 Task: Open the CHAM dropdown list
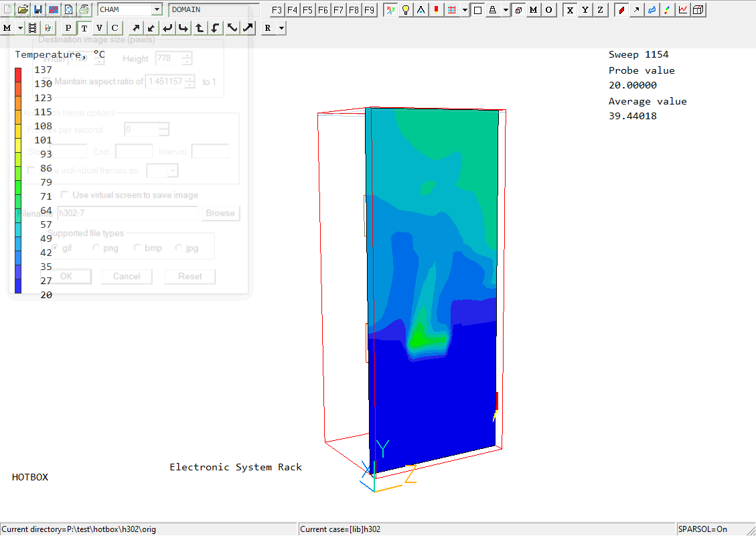[157, 9]
